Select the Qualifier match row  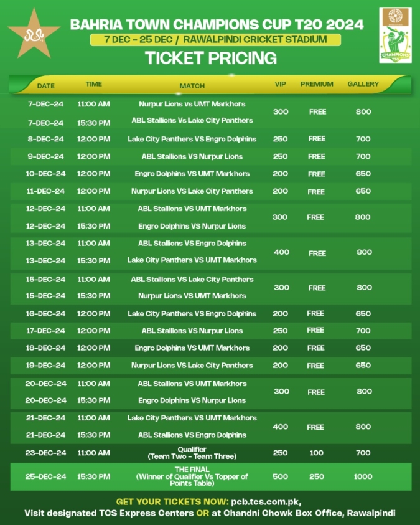click(x=211, y=453)
